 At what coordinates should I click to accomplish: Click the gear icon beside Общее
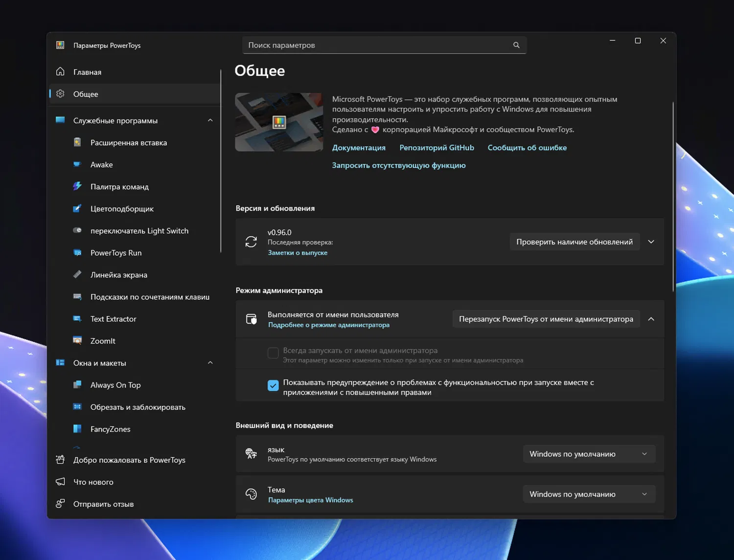coord(60,93)
